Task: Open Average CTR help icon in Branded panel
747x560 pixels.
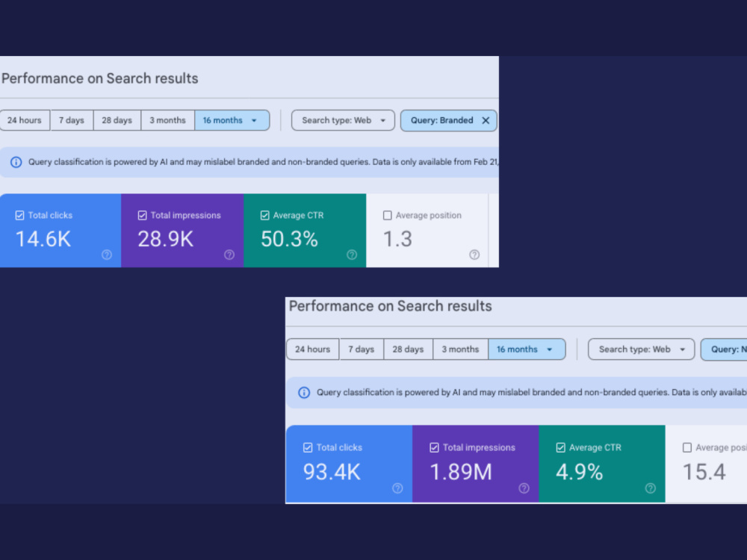Action: pos(352,255)
